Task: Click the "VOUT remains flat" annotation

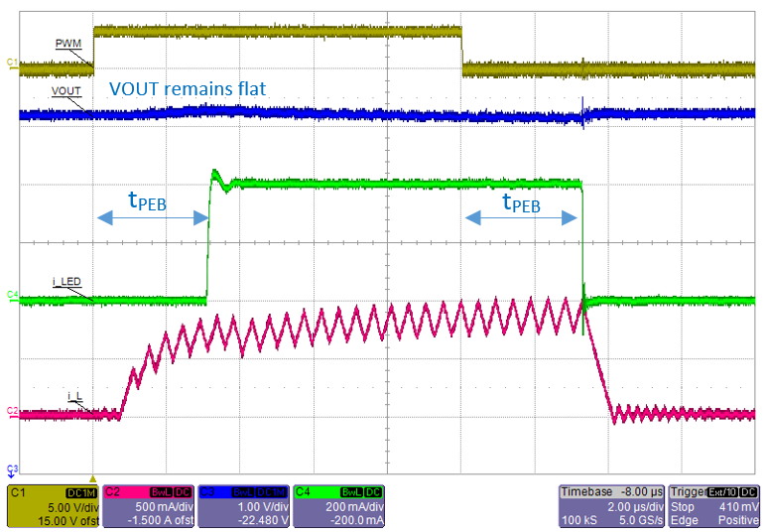Action: tap(188, 88)
